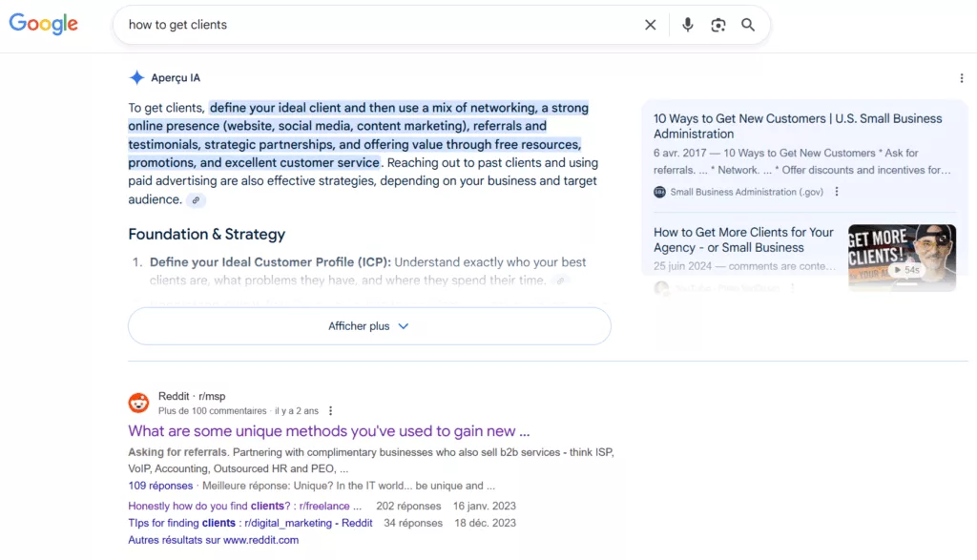Click the 109 réponses link
Screen dimensions: 977x560
point(160,486)
